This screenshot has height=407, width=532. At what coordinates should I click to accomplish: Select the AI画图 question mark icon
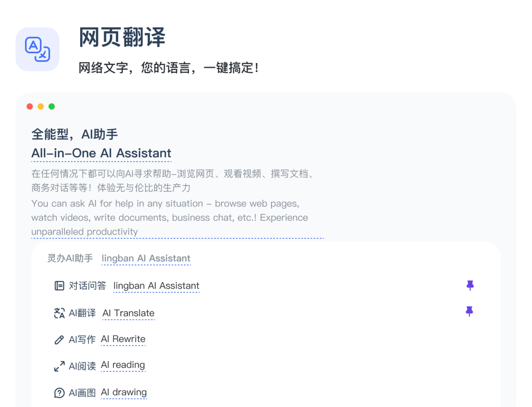click(x=59, y=392)
